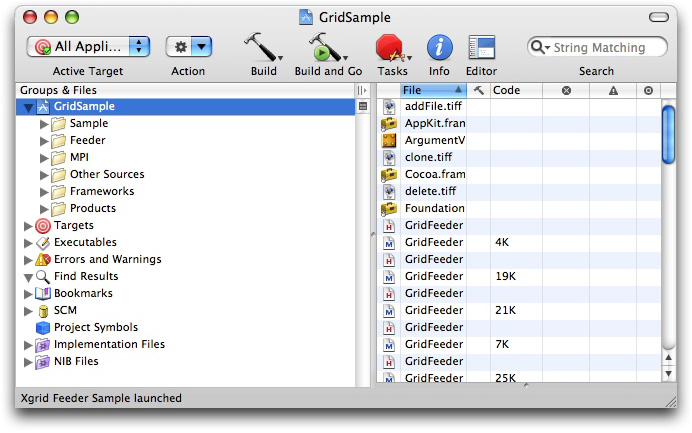Open the Active Target popup

(x=88, y=47)
